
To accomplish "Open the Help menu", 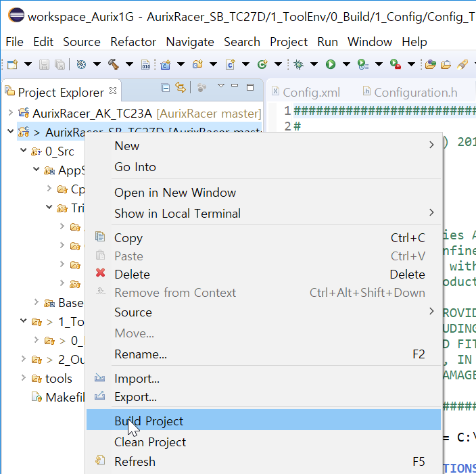I will (x=414, y=42).
